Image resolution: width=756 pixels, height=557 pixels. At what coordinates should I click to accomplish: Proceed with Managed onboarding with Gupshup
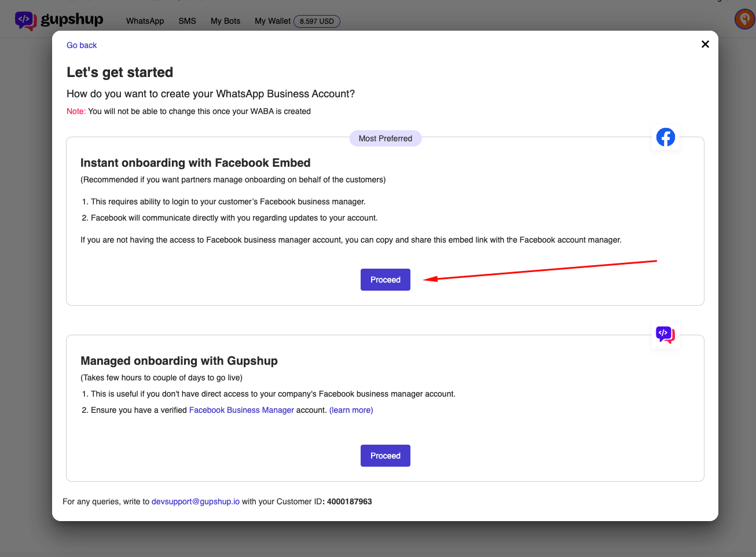click(386, 456)
